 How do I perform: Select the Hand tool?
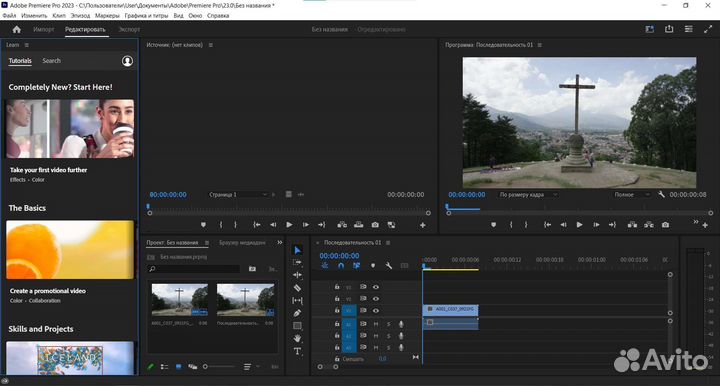(x=297, y=338)
